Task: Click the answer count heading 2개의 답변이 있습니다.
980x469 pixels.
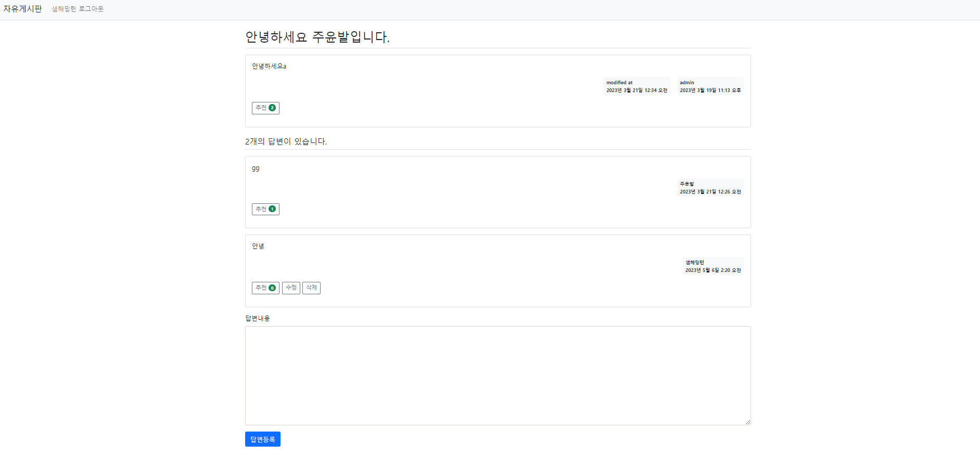Action: click(286, 141)
